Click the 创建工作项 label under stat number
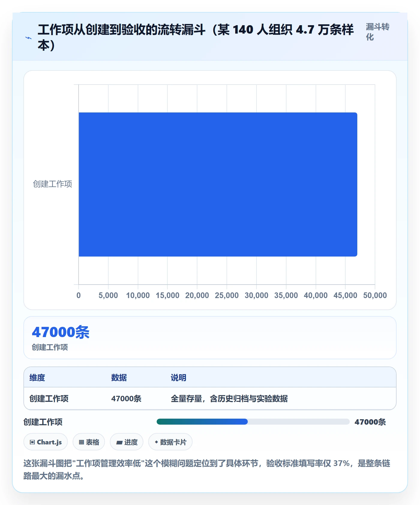This screenshot has width=420, height=505. (50, 347)
